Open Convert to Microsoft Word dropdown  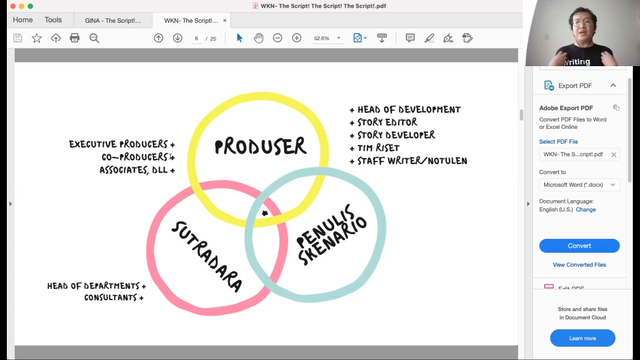[x=580, y=185]
